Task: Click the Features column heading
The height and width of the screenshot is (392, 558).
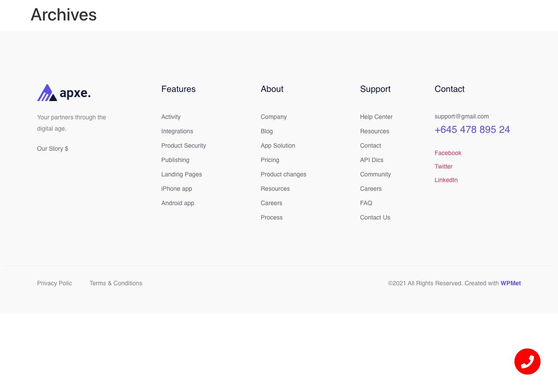Action: [x=178, y=89]
